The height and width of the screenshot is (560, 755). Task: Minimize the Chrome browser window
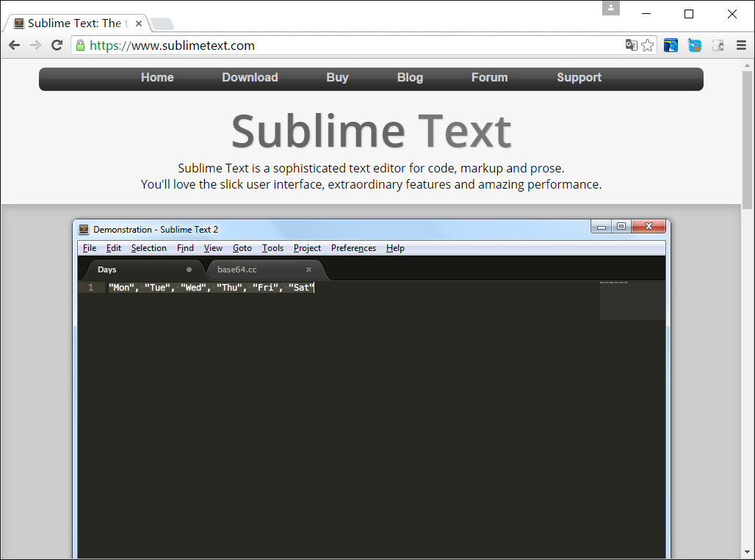click(646, 14)
